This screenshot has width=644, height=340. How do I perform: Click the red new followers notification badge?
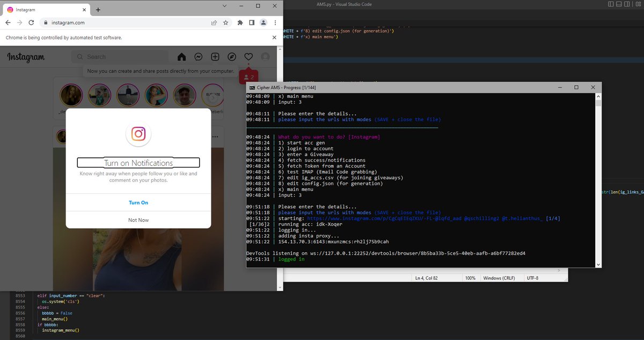[248, 77]
